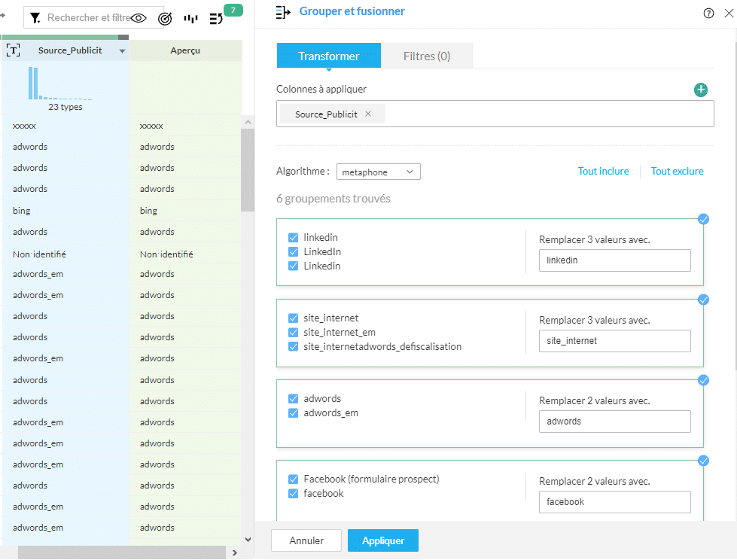Expand the Source_Publicit column header menu arrow
The width and height of the screenshot is (737, 560).
coord(122,51)
